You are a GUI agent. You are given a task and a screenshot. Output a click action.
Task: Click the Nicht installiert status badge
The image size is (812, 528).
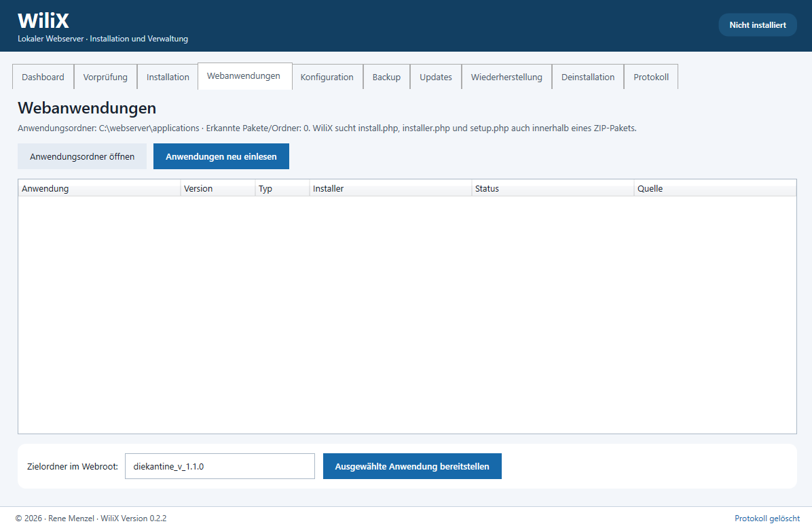tap(758, 25)
